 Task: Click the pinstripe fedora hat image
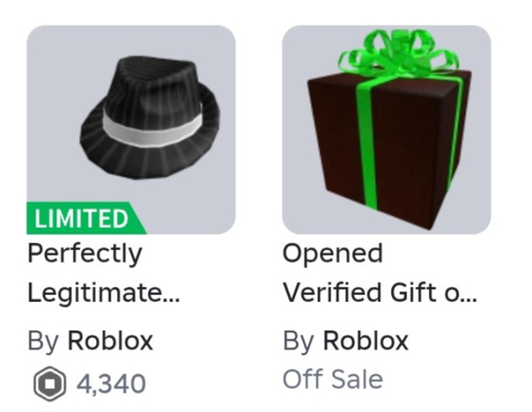tap(151, 118)
